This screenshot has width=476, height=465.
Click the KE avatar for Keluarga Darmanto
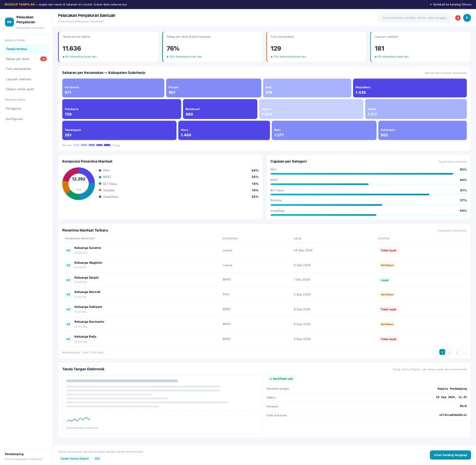[x=68, y=325]
